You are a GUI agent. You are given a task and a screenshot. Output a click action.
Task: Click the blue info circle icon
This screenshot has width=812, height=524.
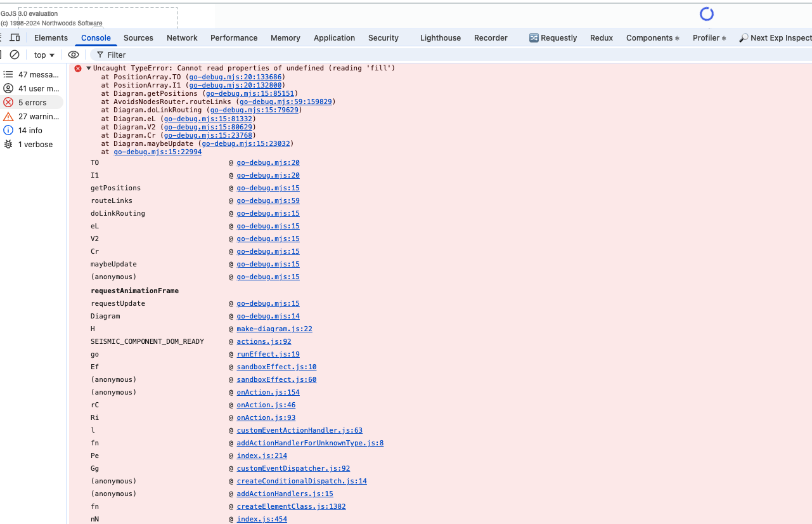8,131
